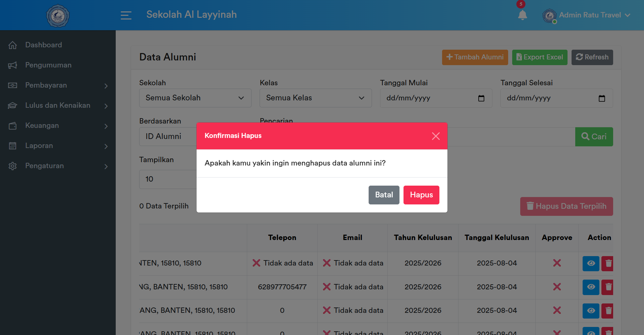Screen dimensions: 644x335
Task: Open the Semua Sekolah dropdown
Action: pyautogui.click(x=195, y=98)
